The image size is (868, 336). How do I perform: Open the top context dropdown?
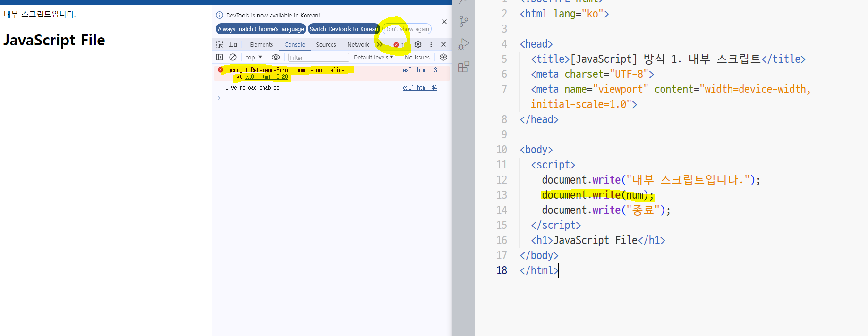click(x=254, y=57)
